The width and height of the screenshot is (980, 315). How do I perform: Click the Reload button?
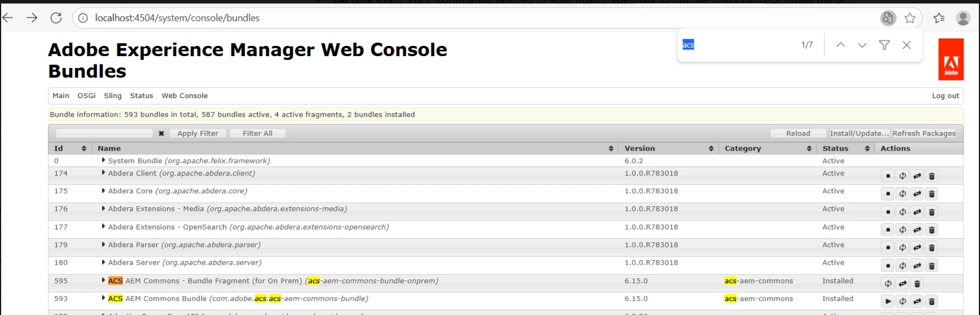pyautogui.click(x=798, y=134)
